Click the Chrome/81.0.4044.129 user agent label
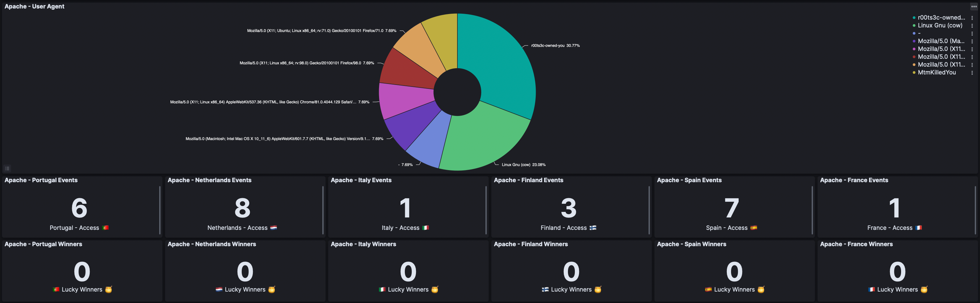Screen dimensions: 980x303 (x=270, y=102)
